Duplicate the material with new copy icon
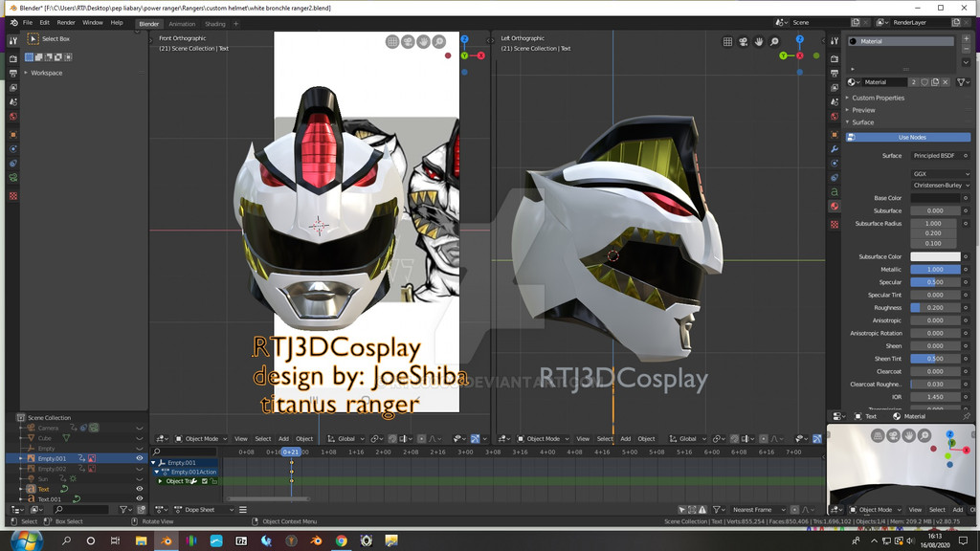Screen dimensions: 980x551 coord(935,82)
